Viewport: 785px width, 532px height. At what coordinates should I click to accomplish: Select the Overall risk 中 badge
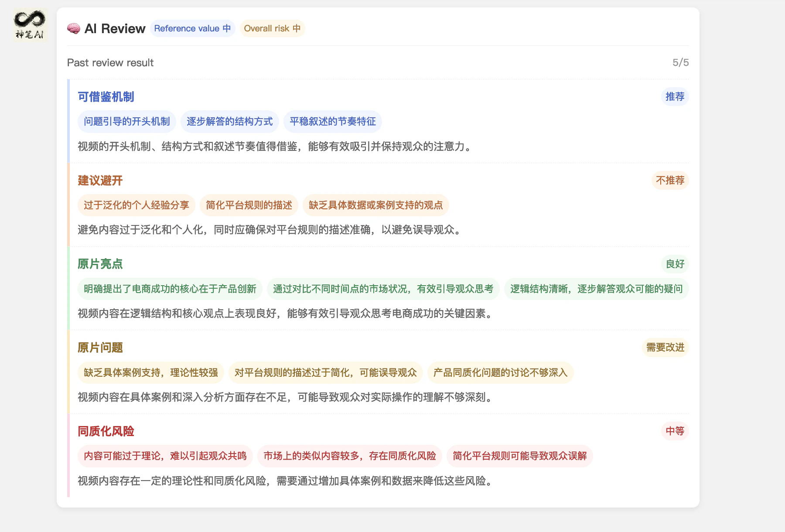tap(272, 28)
